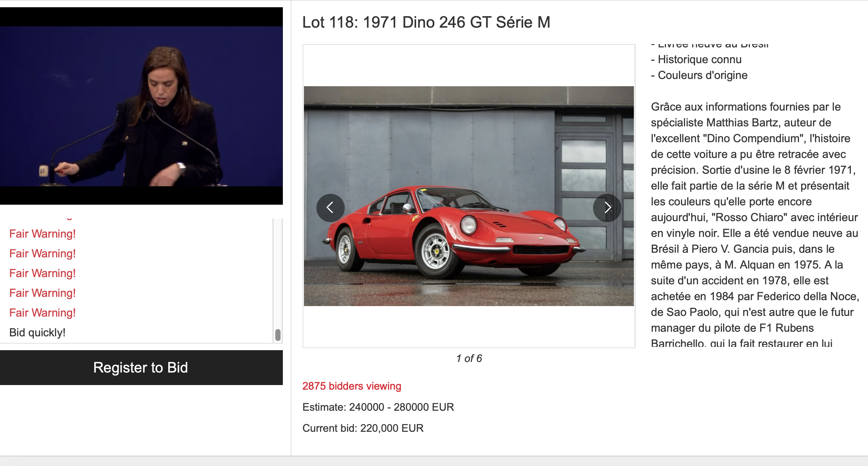Image resolution: width=868 pixels, height=466 pixels.
Task: Click the next image arrow on carousel
Action: 607,208
